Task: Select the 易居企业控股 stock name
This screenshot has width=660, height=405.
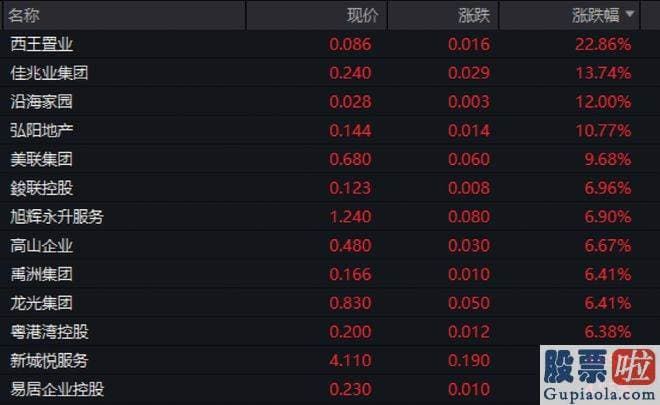Action: 57,389
